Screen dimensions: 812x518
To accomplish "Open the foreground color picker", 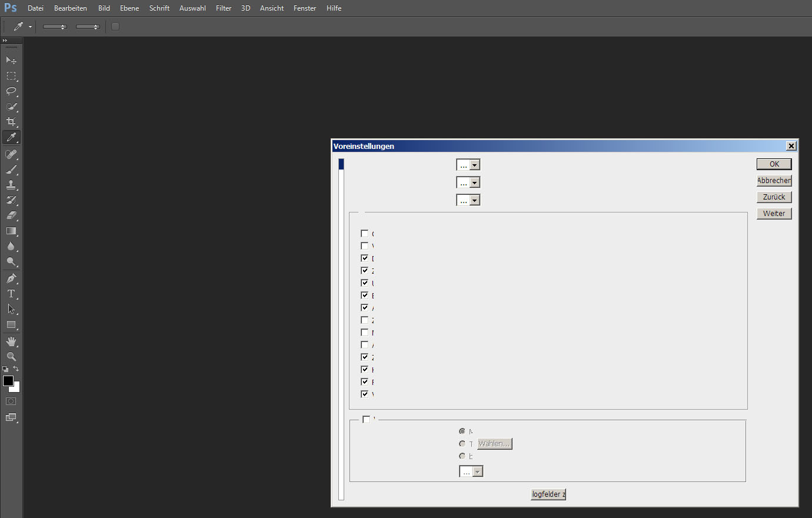I will tap(8, 381).
